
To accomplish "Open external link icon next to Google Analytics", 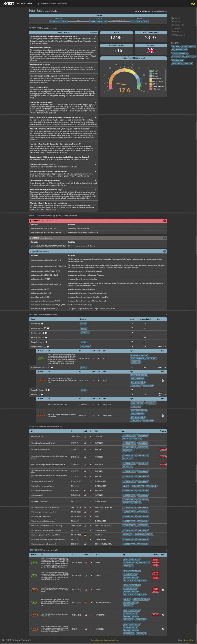I will (x=44, y=342).
